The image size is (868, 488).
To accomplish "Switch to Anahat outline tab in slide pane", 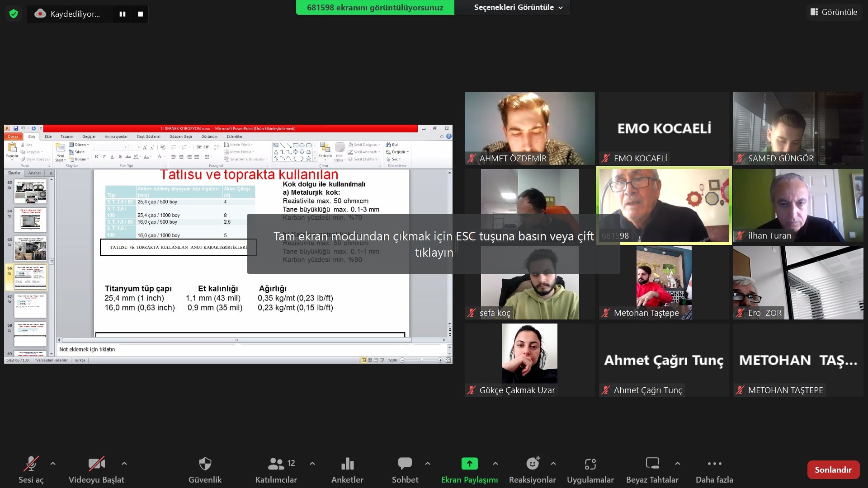I will click(x=35, y=173).
